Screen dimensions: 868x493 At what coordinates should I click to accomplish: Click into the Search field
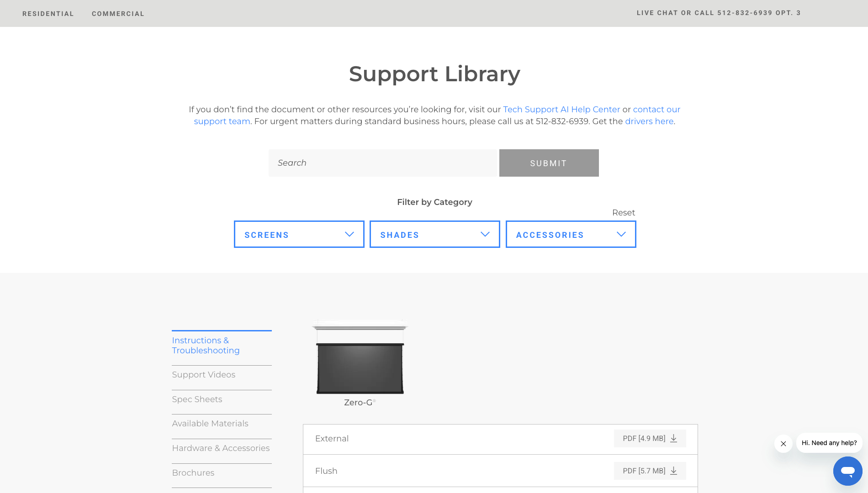click(382, 163)
